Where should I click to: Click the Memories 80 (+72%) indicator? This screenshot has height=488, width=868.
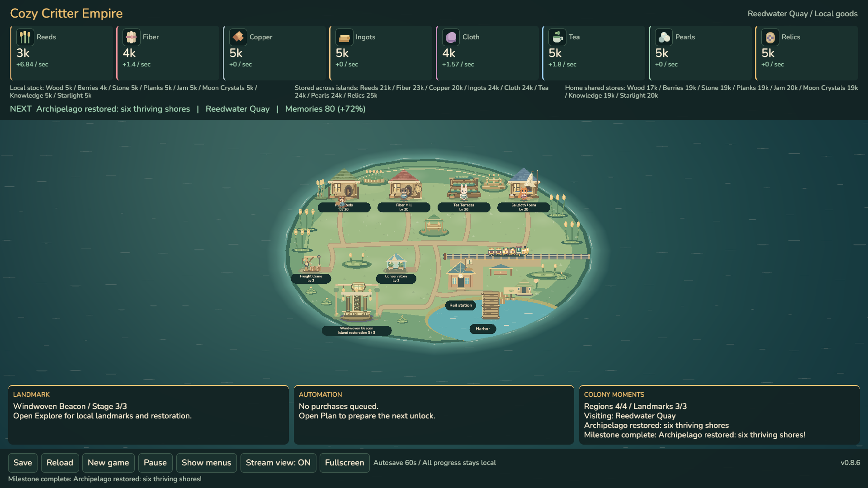pyautogui.click(x=325, y=109)
